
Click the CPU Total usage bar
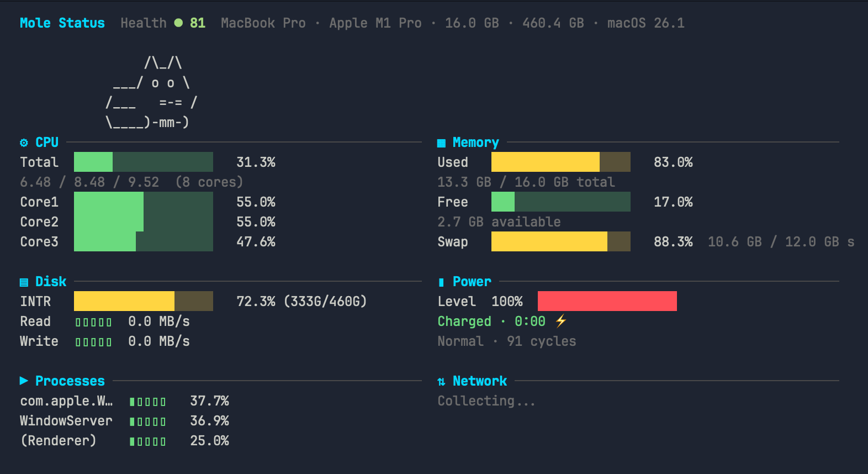tap(143, 162)
